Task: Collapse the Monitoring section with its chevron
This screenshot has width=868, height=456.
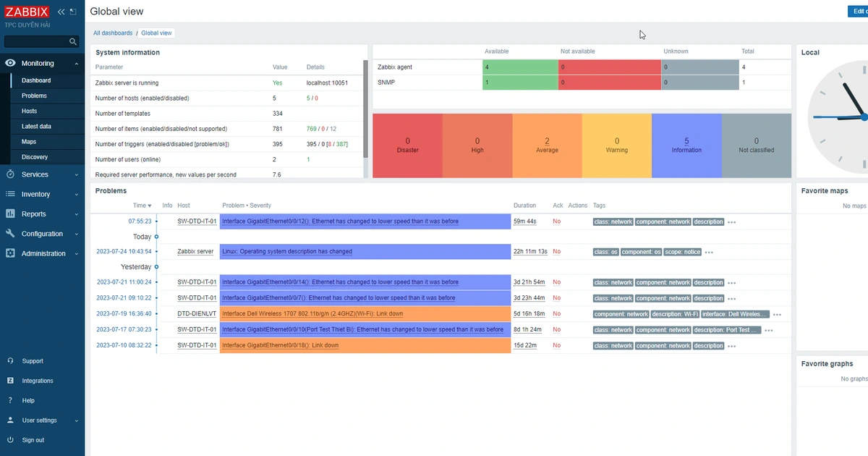Action: click(77, 63)
